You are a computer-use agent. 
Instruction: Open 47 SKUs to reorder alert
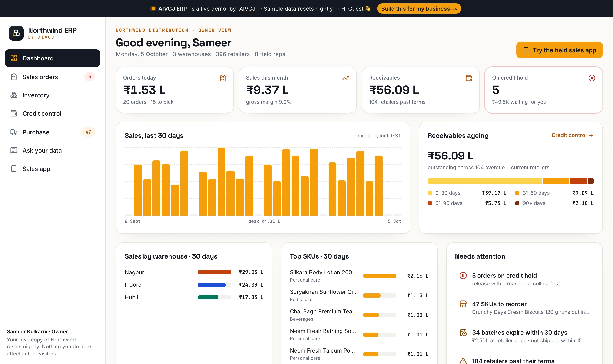(524, 308)
